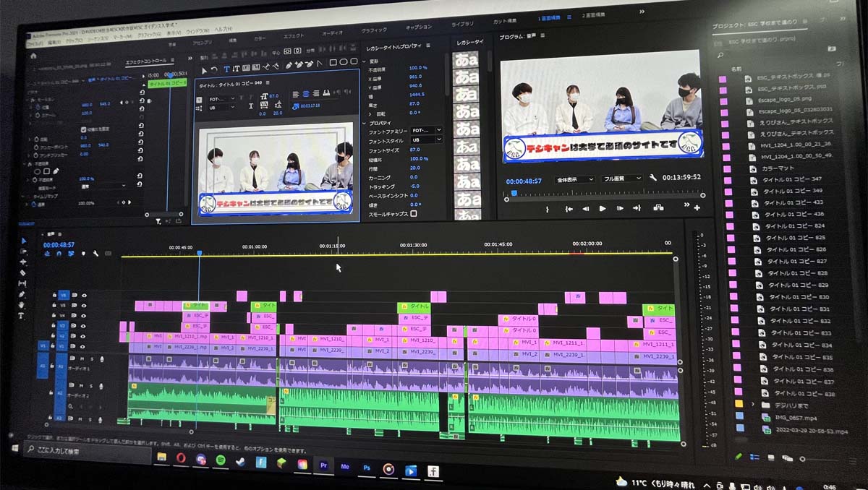This screenshot has height=490, width=868.
Task: Mute audio track A1
Action: [82, 358]
